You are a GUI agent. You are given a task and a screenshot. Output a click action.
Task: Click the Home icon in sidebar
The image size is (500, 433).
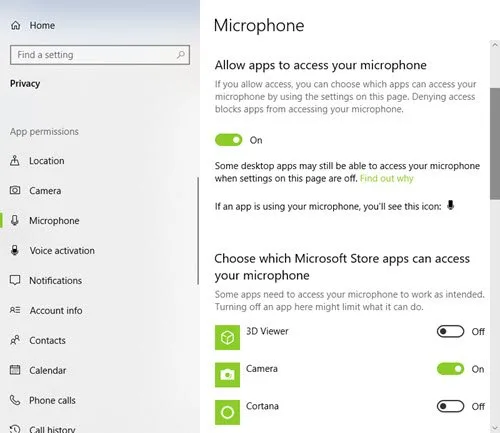point(15,25)
